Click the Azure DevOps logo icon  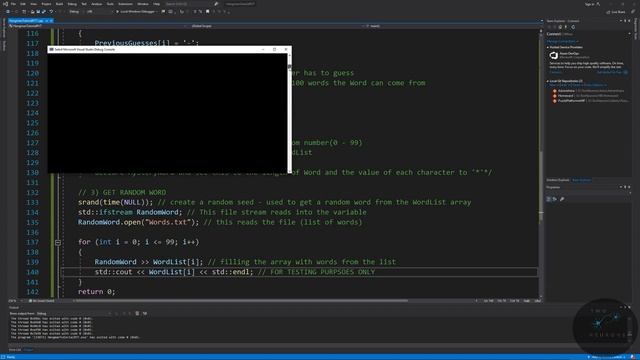(x=553, y=55)
